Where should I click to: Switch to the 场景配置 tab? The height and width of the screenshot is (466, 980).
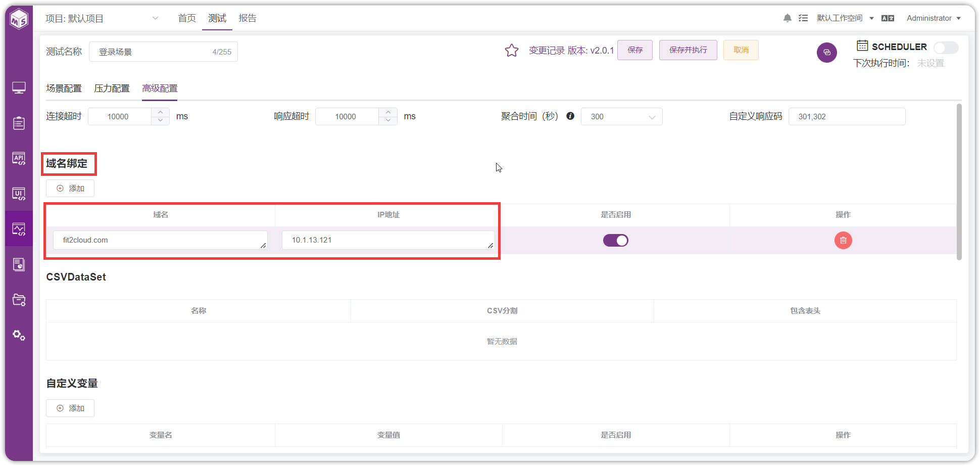64,88
